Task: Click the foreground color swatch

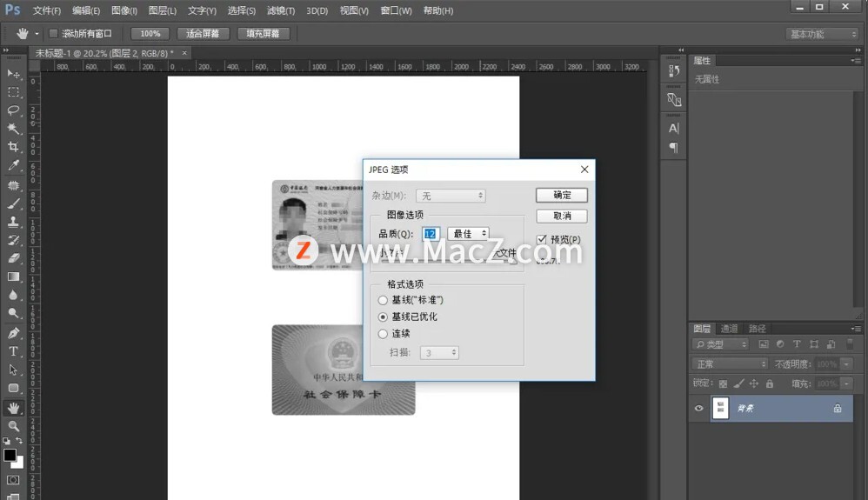Action: (10, 455)
